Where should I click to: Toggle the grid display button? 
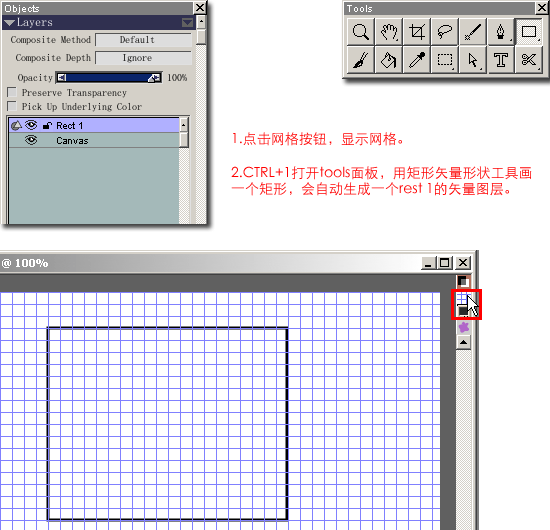click(463, 298)
